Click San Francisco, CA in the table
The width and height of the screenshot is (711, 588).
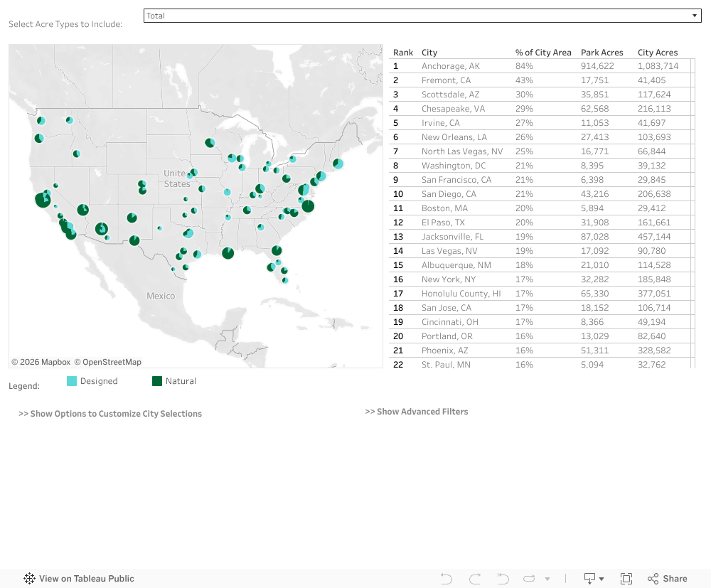[x=456, y=180]
